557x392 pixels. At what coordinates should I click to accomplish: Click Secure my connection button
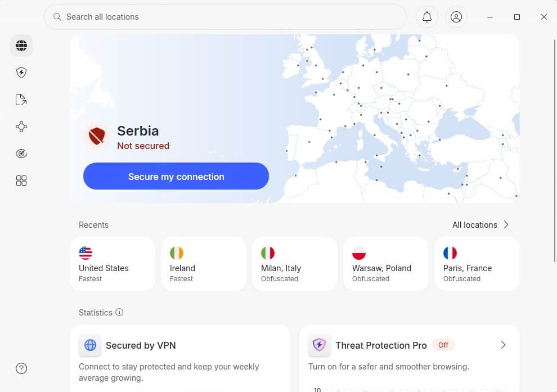[x=176, y=177]
